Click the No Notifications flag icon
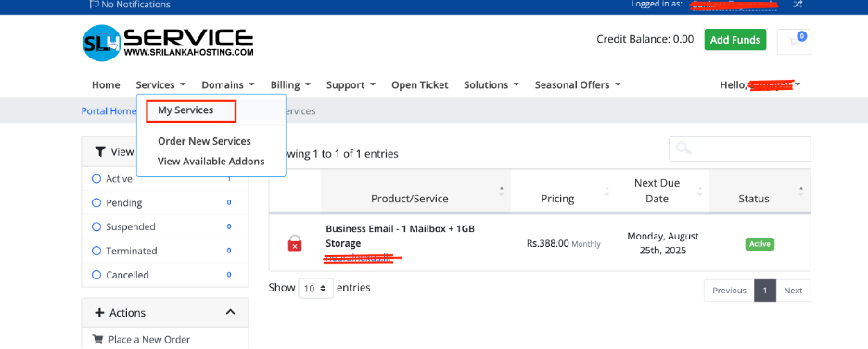This screenshot has height=349, width=868. click(x=94, y=5)
